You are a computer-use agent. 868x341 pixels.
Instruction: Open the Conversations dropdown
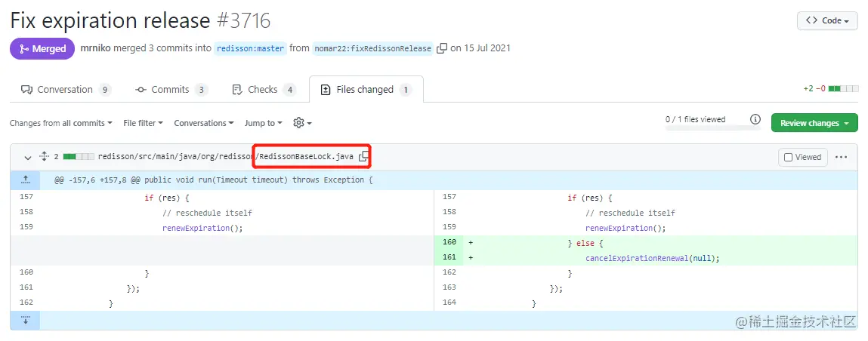tap(204, 123)
